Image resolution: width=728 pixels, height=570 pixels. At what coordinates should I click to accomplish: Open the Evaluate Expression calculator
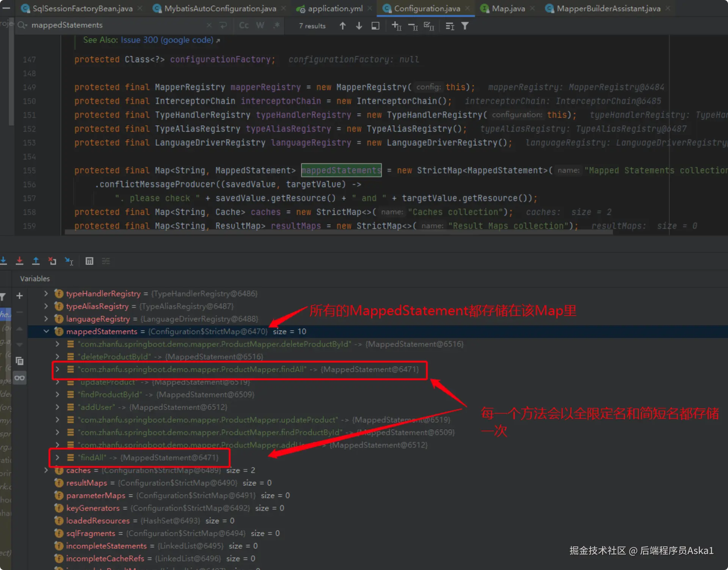pyautogui.click(x=89, y=261)
